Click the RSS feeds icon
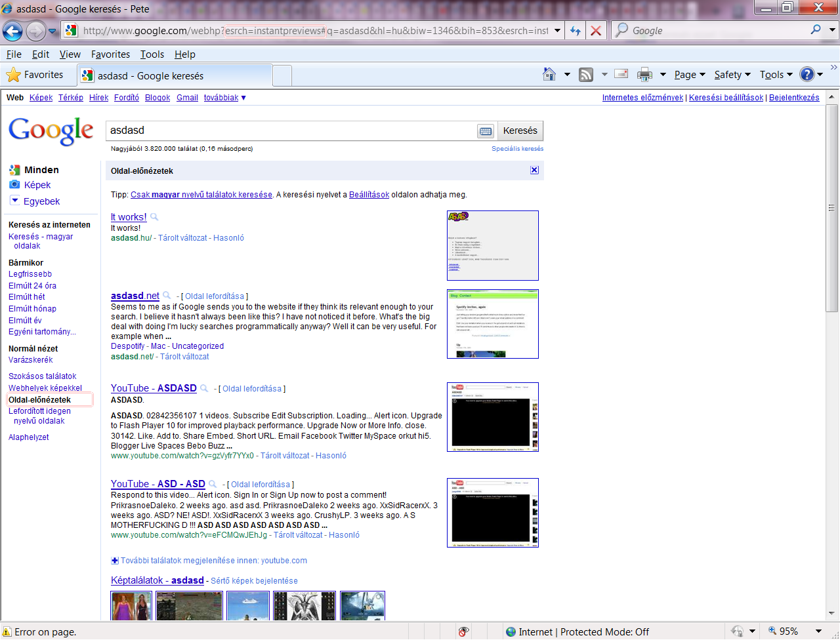This screenshot has height=640, width=840. [x=586, y=75]
